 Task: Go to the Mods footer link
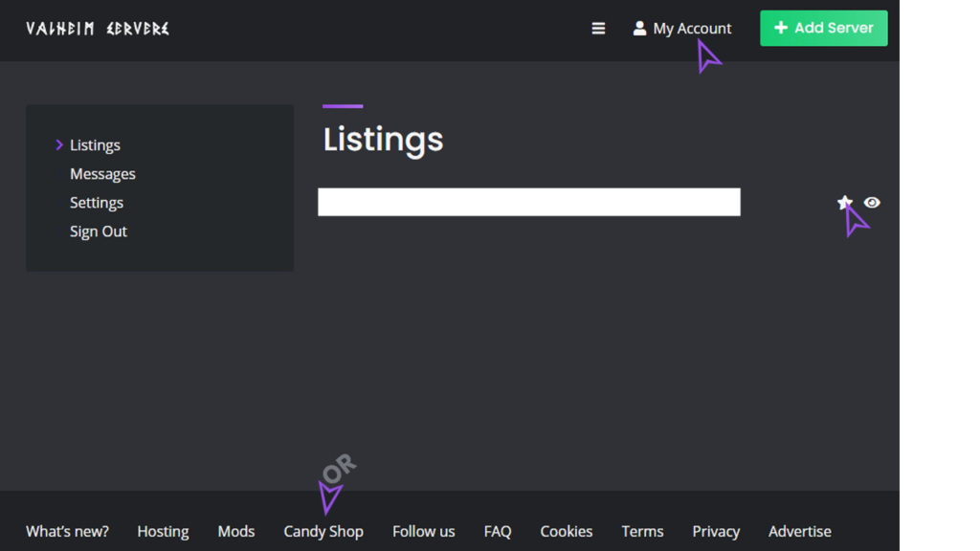tap(236, 531)
